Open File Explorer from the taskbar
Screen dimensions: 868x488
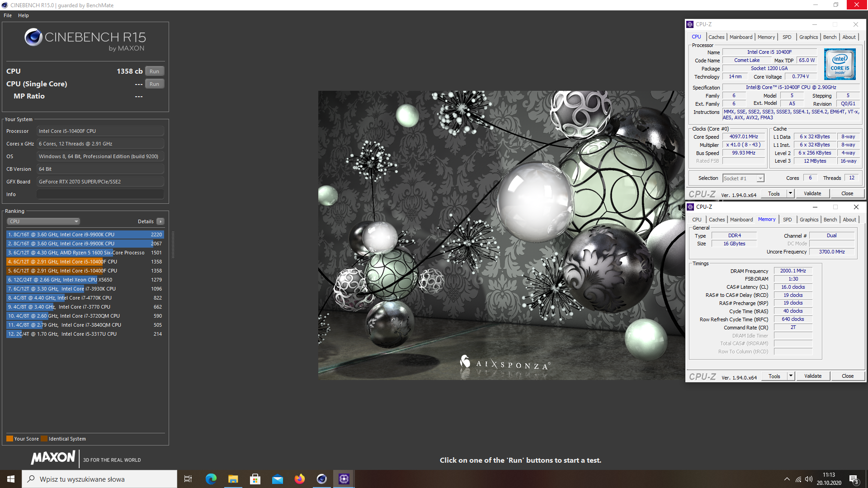click(233, 479)
